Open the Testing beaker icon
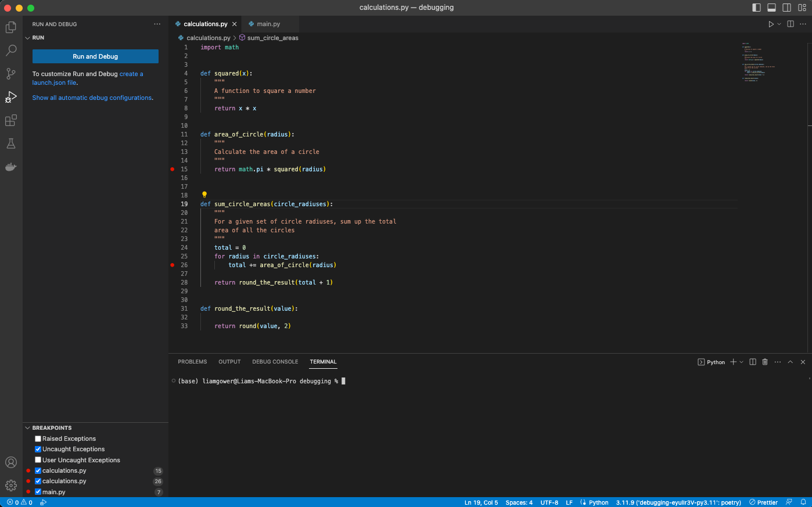The height and width of the screenshot is (507, 812). coord(10,143)
